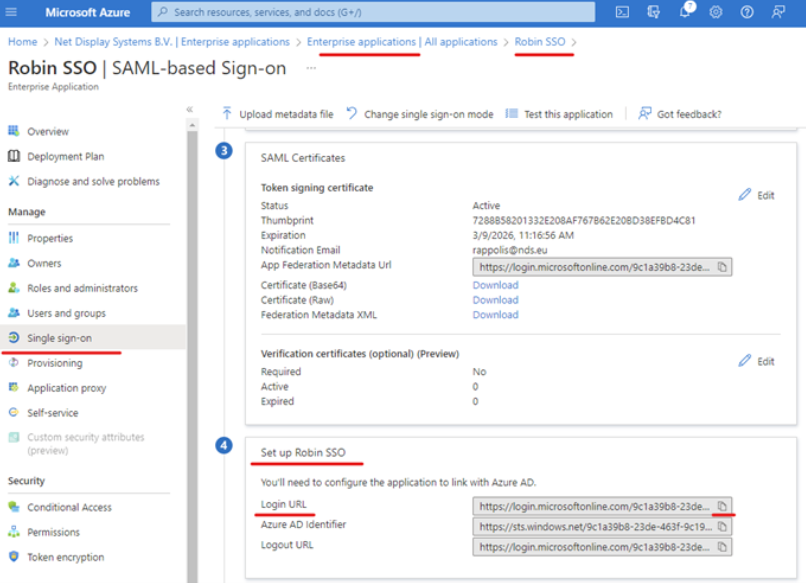Copy the Azure AD Identifier value
Screen dimensions: 806x583
[722, 526]
